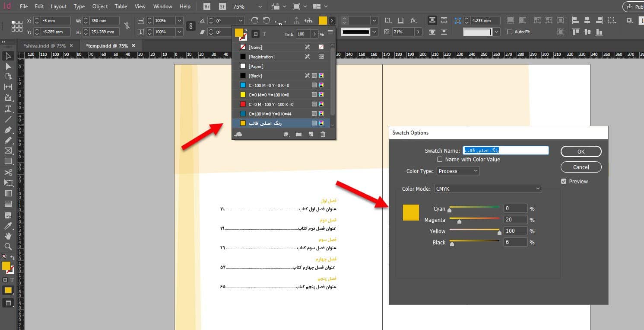Switch to the shiva.indd document tab

pyautogui.click(x=45, y=46)
